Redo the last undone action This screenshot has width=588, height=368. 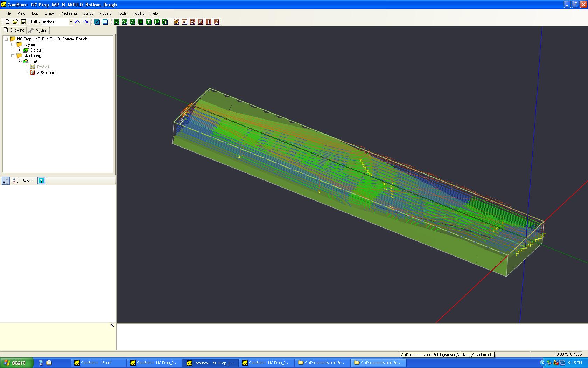pos(85,22)
